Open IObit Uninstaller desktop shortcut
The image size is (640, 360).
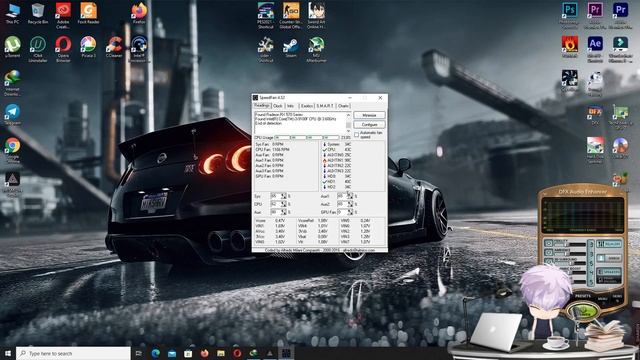pyautogui.click(x=38, y=49)
